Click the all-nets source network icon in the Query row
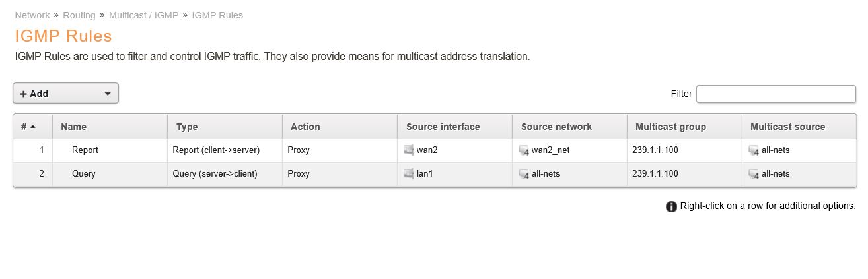Screen dimensions: 868x279 [x=524, y=174]
